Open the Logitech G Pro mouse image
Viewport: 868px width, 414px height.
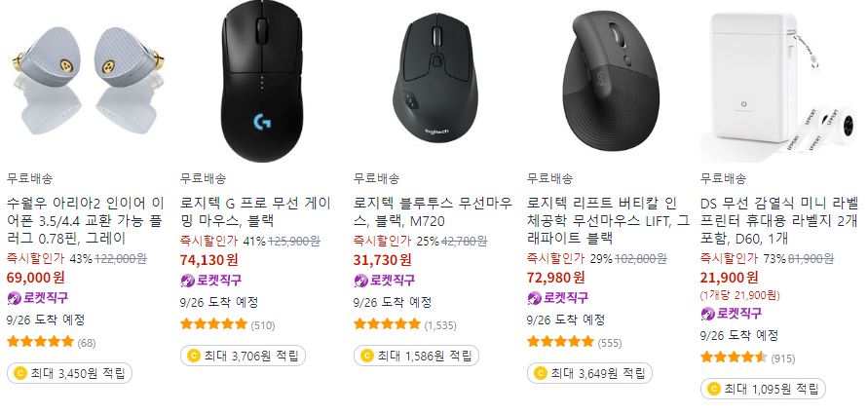coord(261,82)
